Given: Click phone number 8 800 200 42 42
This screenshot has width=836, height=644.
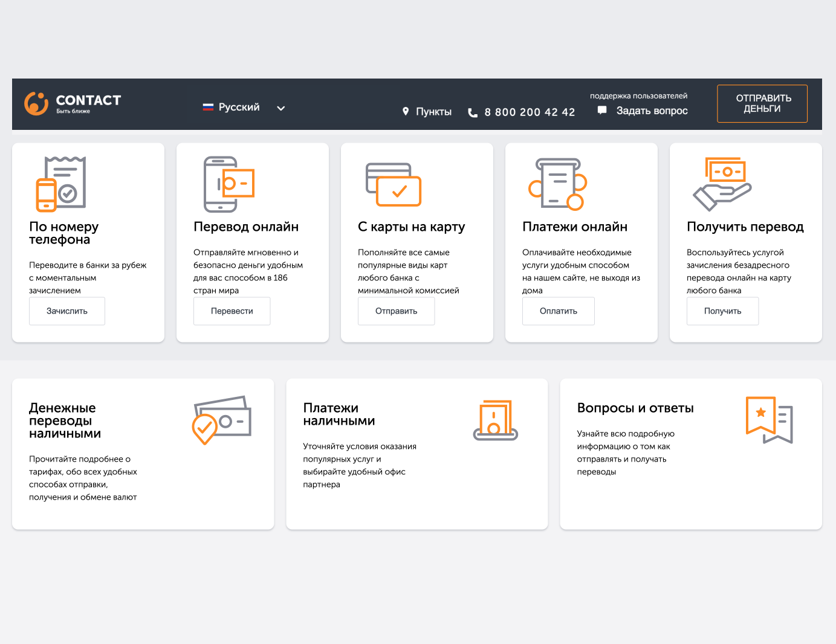Looking at the screenshot, I should click(x=530, y=112).
